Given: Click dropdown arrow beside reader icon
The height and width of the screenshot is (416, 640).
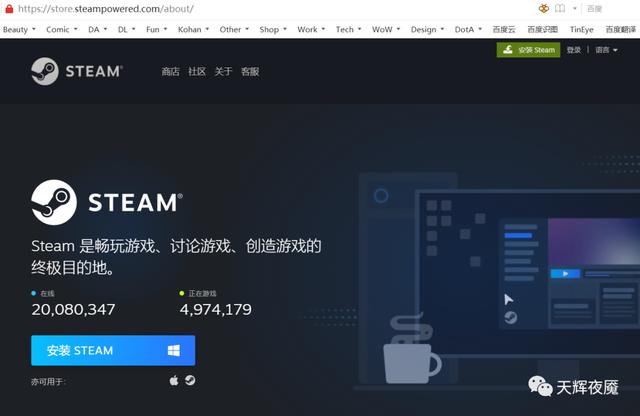Looking at the screenshot, I should pyautogui.click(x=574, y=8).
